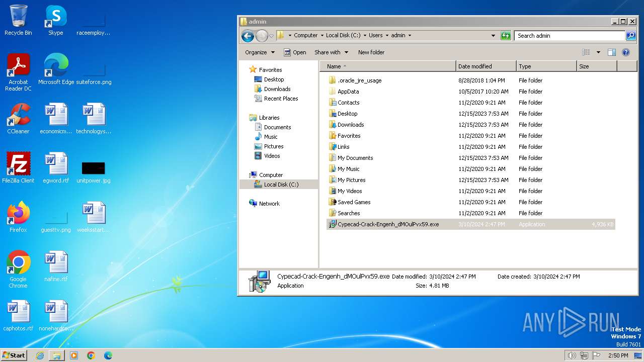Open Explorer Help question mark icon
Screen dimensions: 644x362
click(x=626, y=52)
